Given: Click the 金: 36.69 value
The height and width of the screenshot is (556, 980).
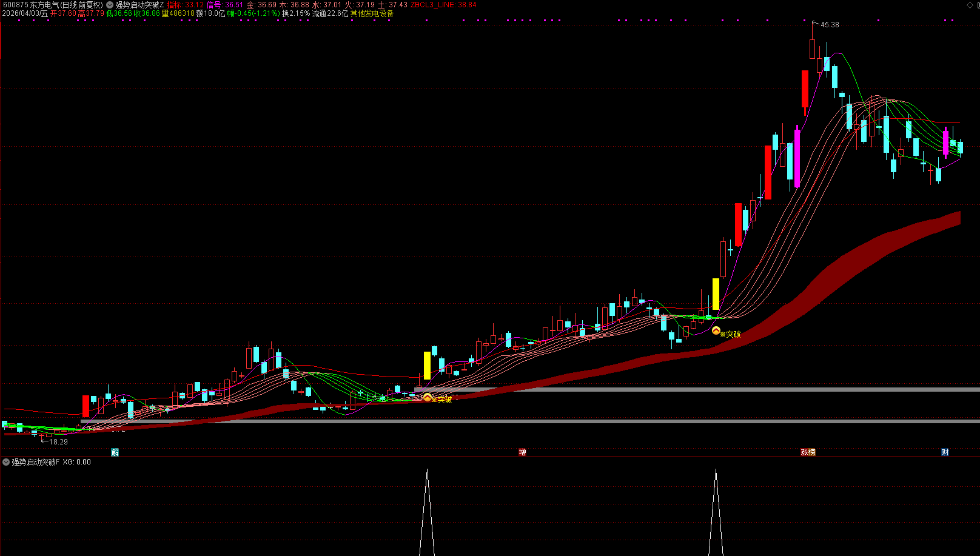Looking at the screenshot, I should coord(261,5).
